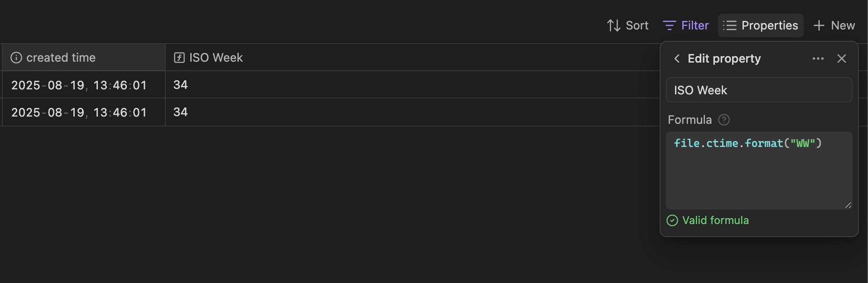Click the Formula help question mark icon

click(724, 120)
